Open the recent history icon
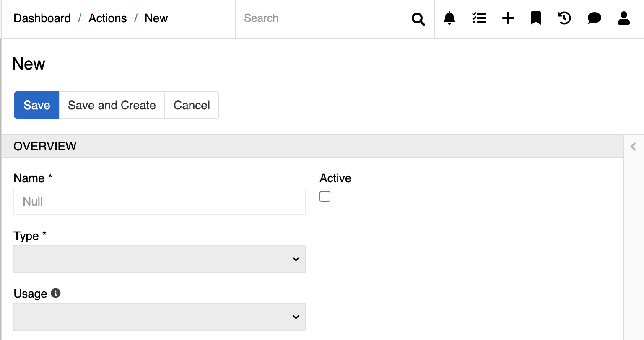Viewport: 644px width, 340px height. pyautogui.click(x=564, y=18)
